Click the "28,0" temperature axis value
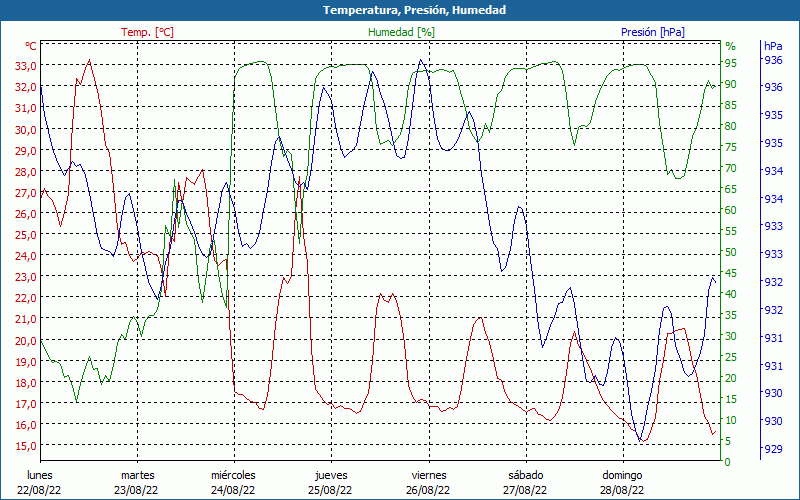 coord(26,171)
